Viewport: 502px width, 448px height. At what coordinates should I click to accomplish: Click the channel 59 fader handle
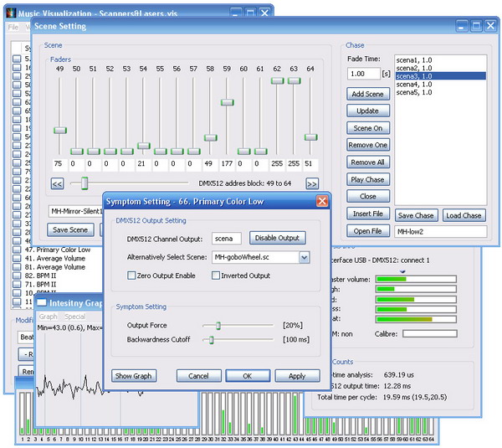pyautogui.click(x=227, y=102)
